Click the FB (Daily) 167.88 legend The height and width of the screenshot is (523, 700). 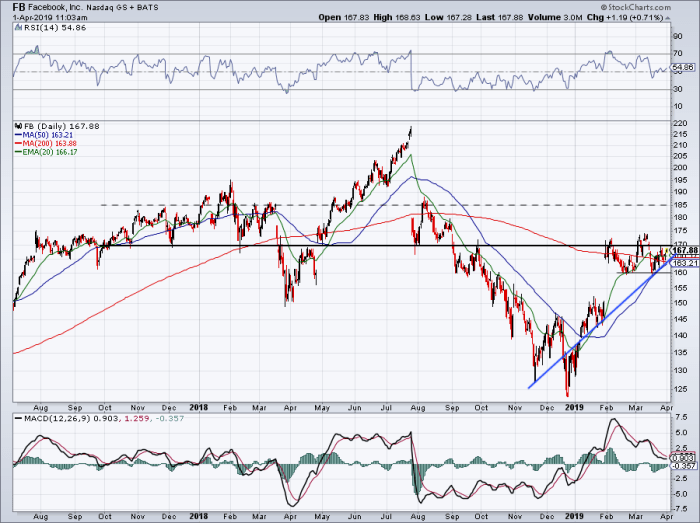click(61, 126)
